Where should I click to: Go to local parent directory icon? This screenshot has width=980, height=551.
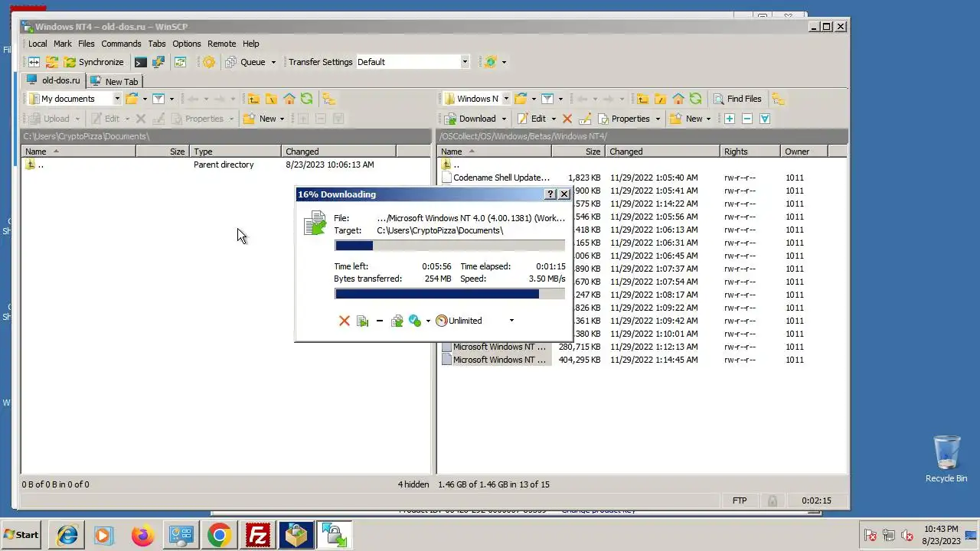pyautogui.click(x=253, y=99)
